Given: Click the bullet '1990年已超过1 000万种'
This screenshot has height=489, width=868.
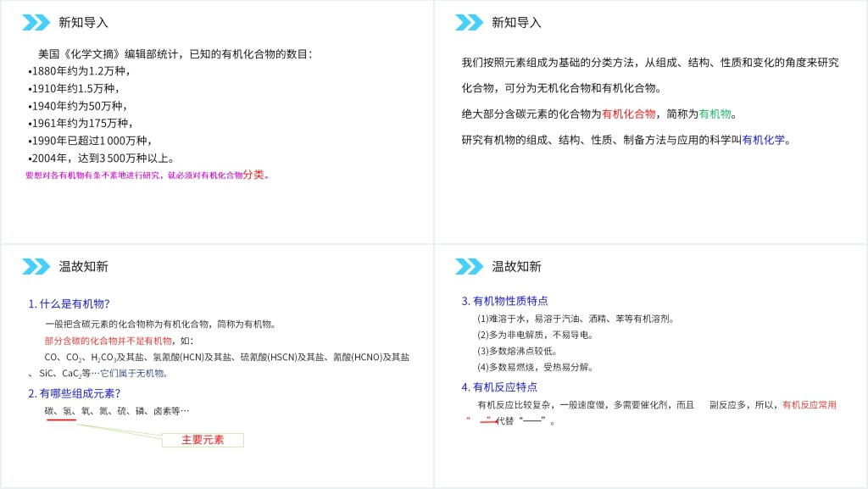Looking at the screenshot, I should [x=90, y=141].
